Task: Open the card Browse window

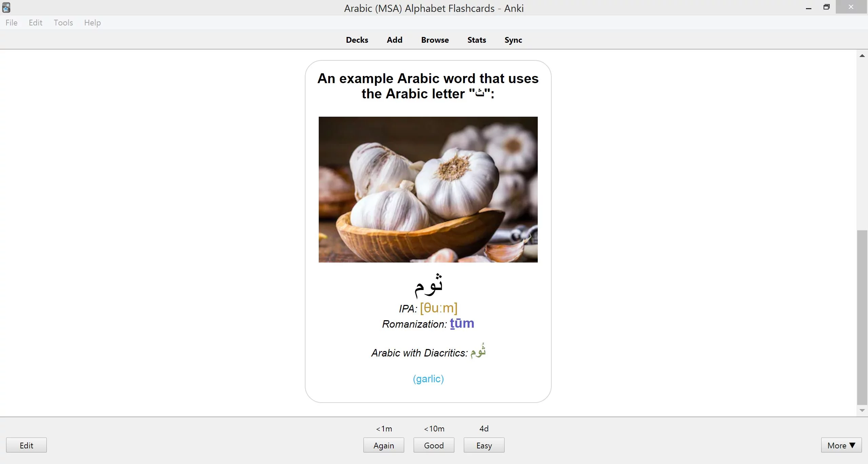Action: 435,40
